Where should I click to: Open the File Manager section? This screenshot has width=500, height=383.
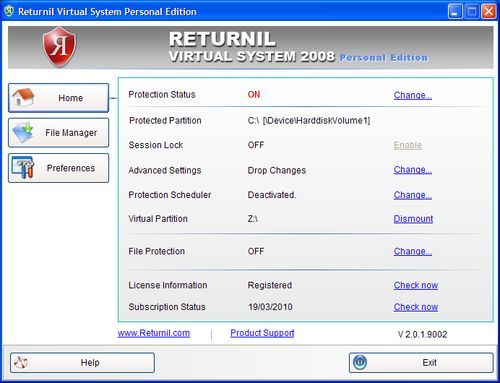59,133
